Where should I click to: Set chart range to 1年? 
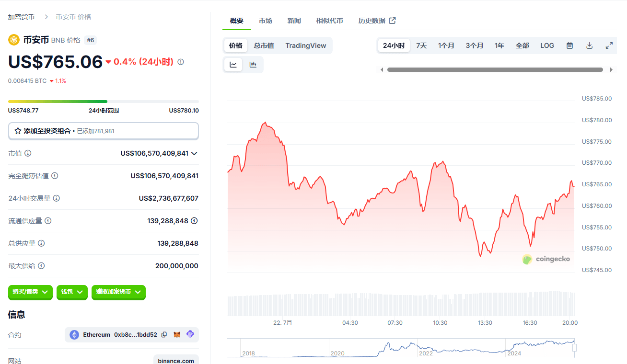click(x=499, y=45)
